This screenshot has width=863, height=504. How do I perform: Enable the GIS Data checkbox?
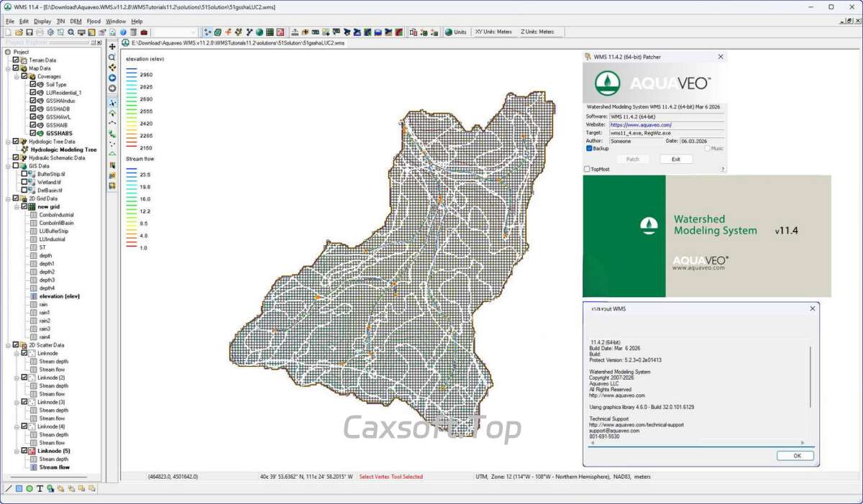click(16, 166)
